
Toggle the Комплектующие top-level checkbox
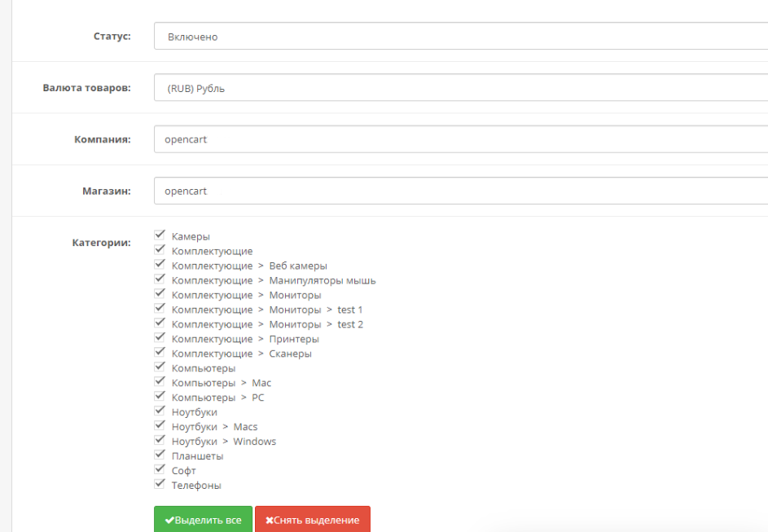coord(160,250)
